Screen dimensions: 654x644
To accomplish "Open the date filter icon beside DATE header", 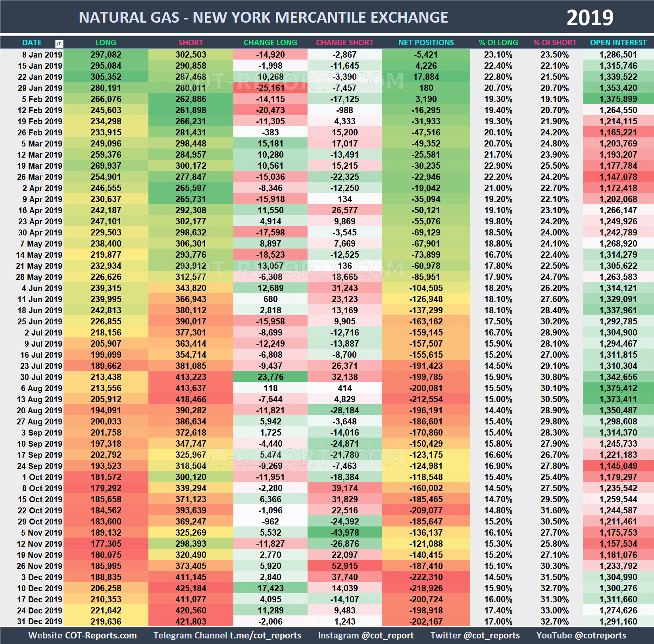I will coord(59,42).
